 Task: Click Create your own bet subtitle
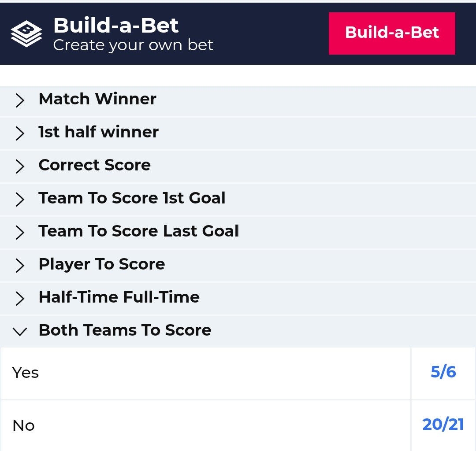[133, 45]
